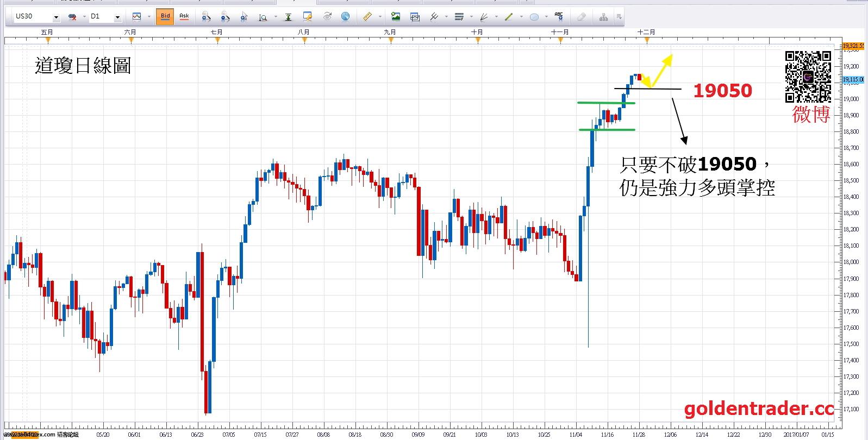Click the blue globe icon
The width and height of the screenshot is (868, 440).
[345, 17]
